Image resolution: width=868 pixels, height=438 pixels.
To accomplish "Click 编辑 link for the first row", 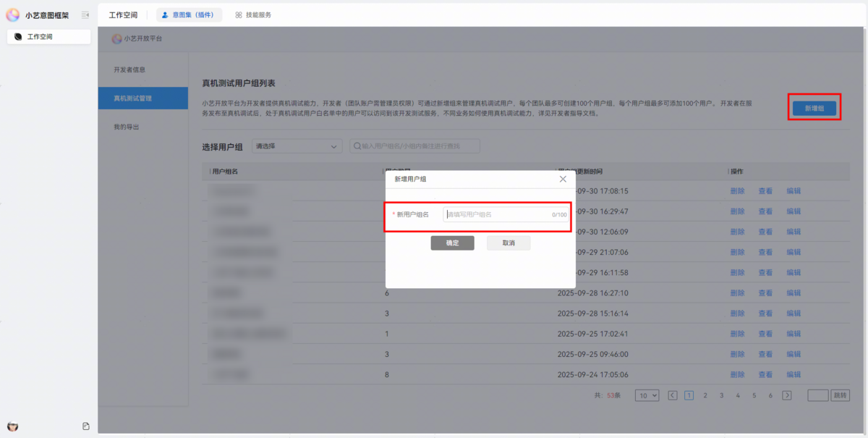I will tap(793, 191).
